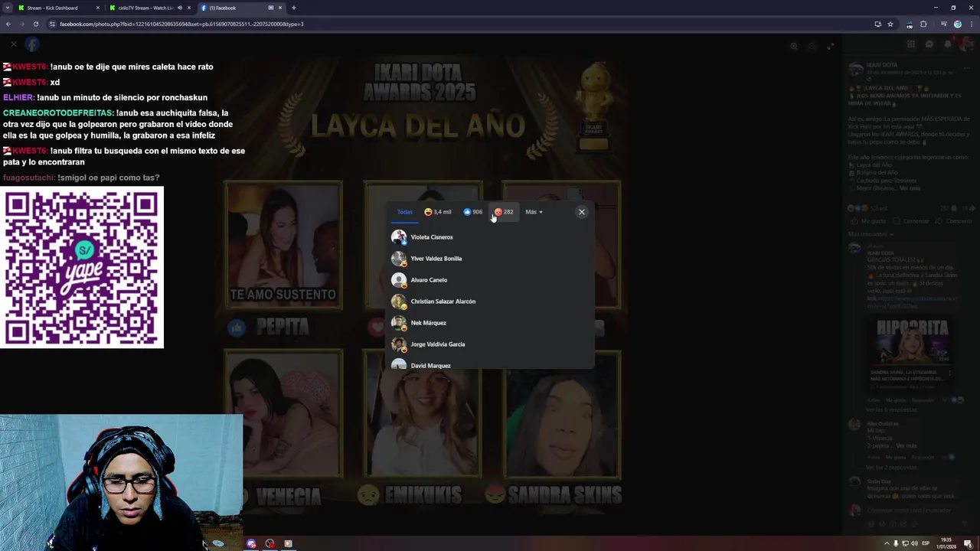Image resolution: width=980 pixels, height=551 pixels.
Task: Click Nek Márquez avatar picture
Action: 399,323
